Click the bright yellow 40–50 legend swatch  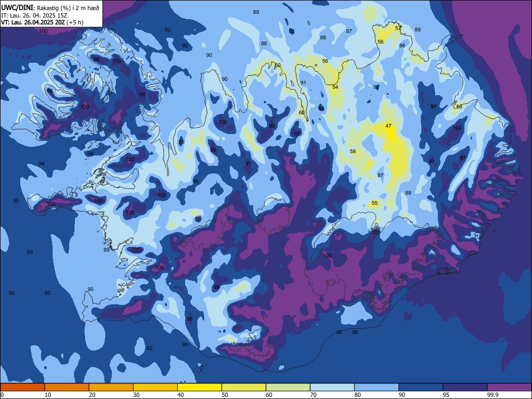pyautogui.click(x=199, y=387)
